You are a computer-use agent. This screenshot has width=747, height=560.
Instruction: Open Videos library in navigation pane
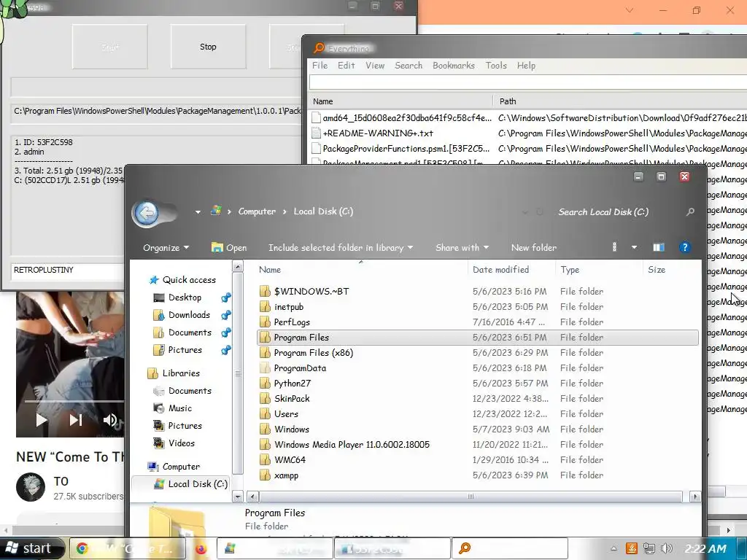181,443
